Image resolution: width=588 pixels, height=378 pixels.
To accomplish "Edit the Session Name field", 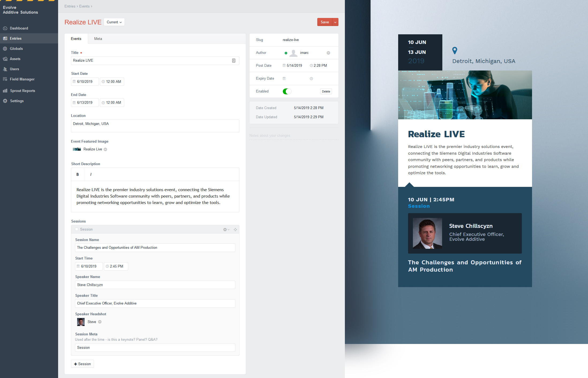I will click(x=155, y=248).
